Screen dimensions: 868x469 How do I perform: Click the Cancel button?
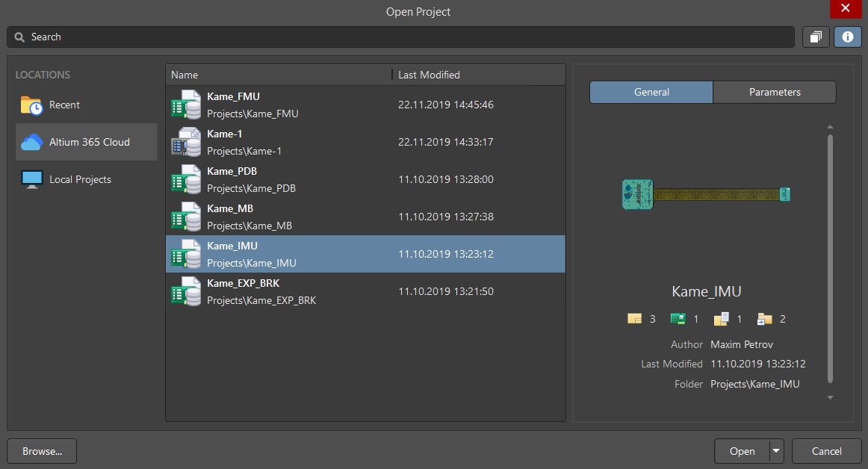click(826, 451)
